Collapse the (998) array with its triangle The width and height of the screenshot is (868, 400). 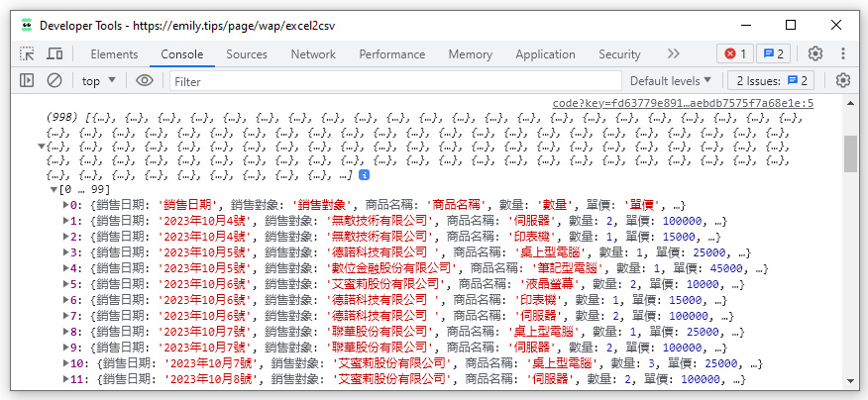41,147
